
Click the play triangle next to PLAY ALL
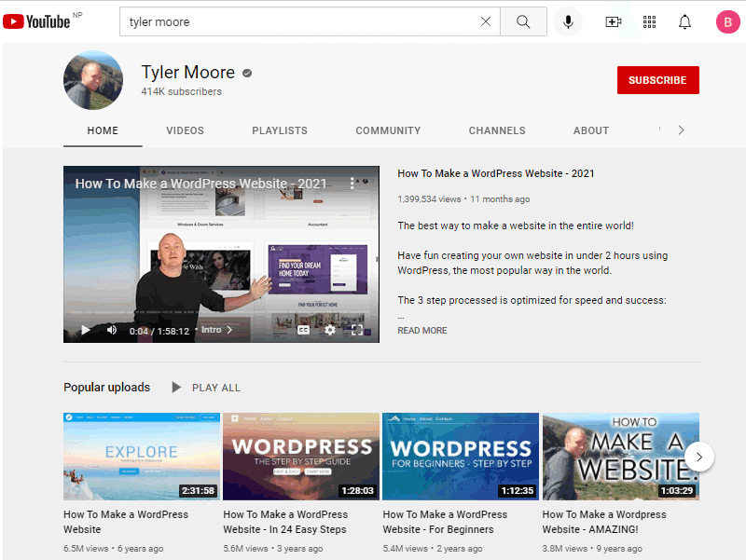[176, 388]
